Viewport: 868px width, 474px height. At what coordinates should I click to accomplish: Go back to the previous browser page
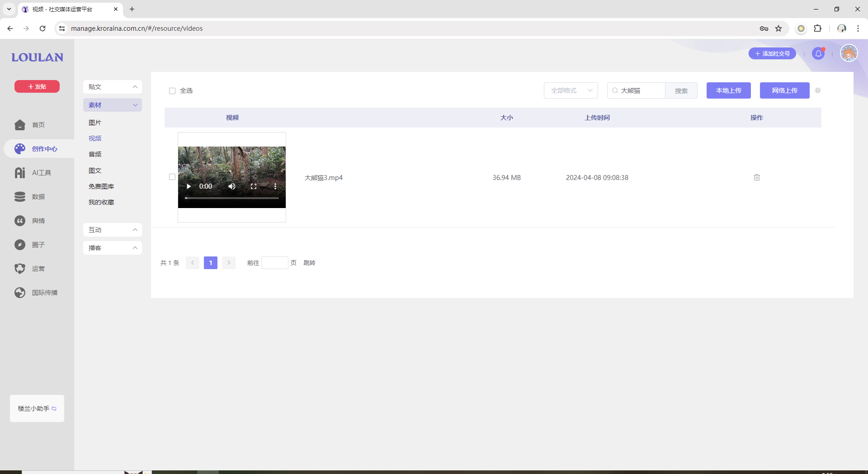click(x=10, y=28)
